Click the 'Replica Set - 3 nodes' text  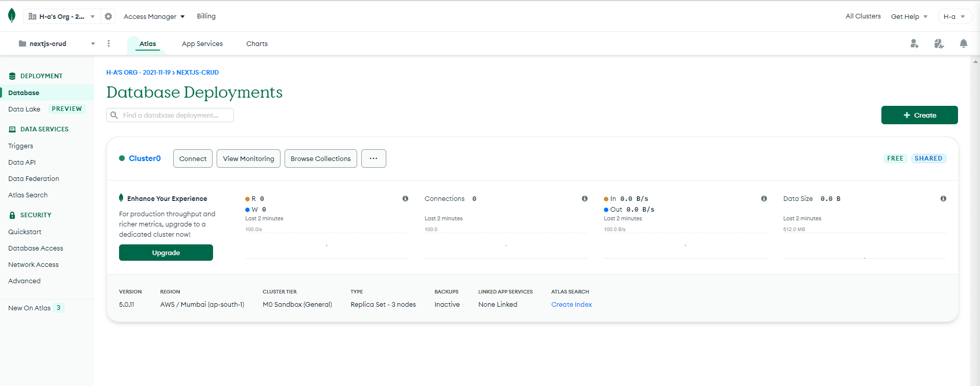[383, 304]
